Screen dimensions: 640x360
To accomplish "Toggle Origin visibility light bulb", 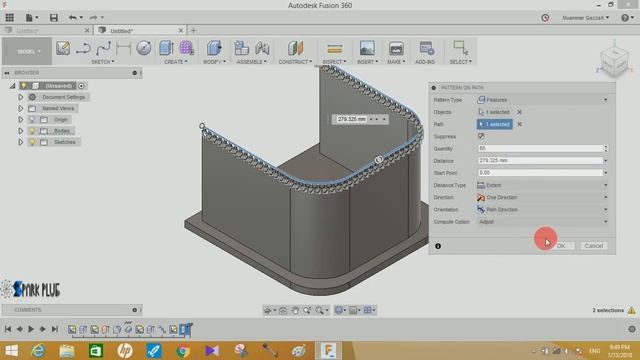I will click(x=32, y=120).
